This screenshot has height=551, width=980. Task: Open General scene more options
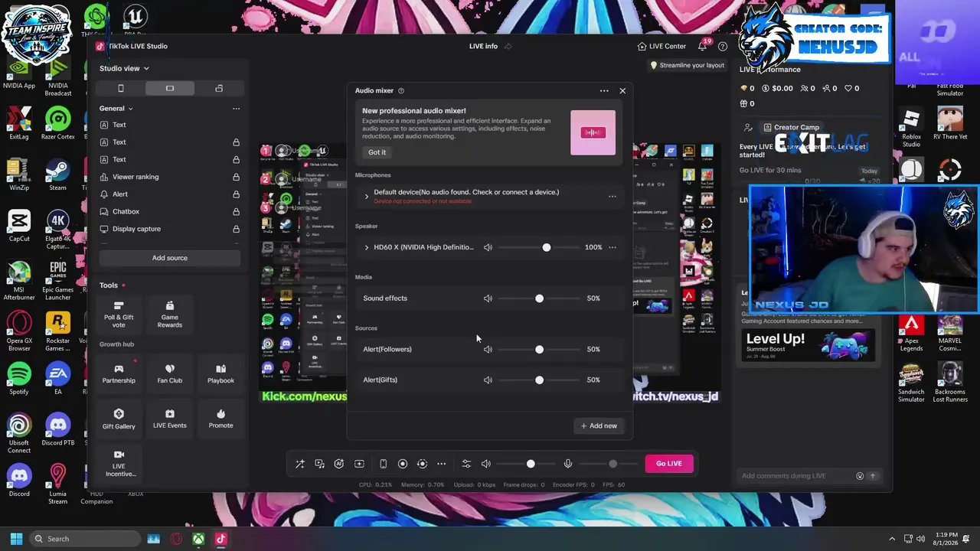pos(236,109)
